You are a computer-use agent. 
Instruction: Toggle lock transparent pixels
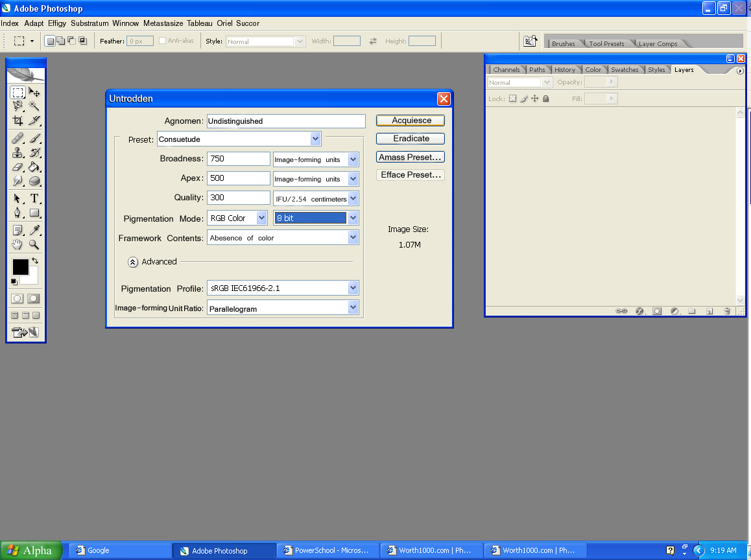point(512,99)
